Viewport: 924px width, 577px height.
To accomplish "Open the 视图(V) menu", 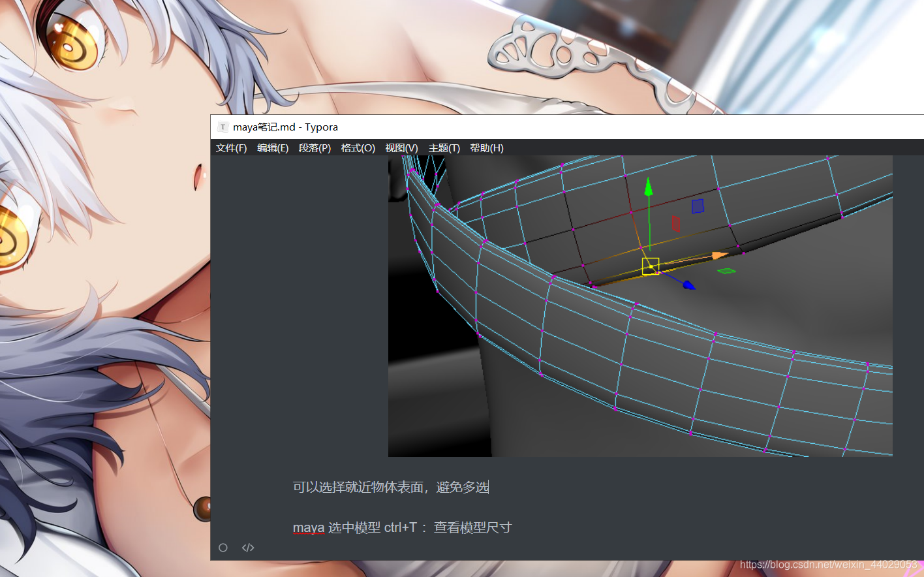I will pyautogui.click(x=401, y=148).
